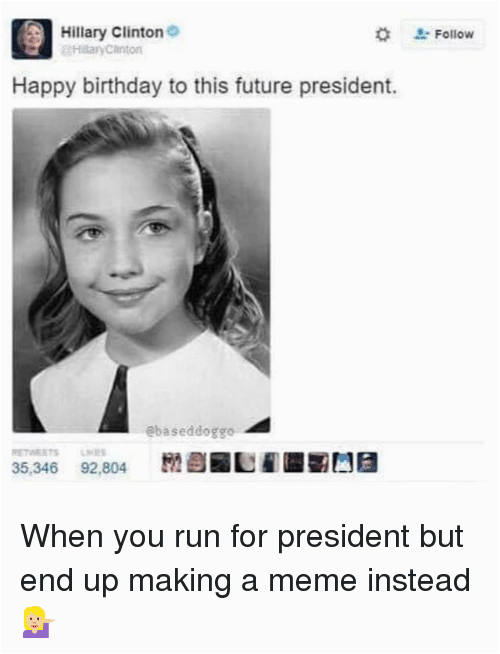Click the blue verified badge
The height and width of the screenshot is (654, 500).
tap(173, 31)
